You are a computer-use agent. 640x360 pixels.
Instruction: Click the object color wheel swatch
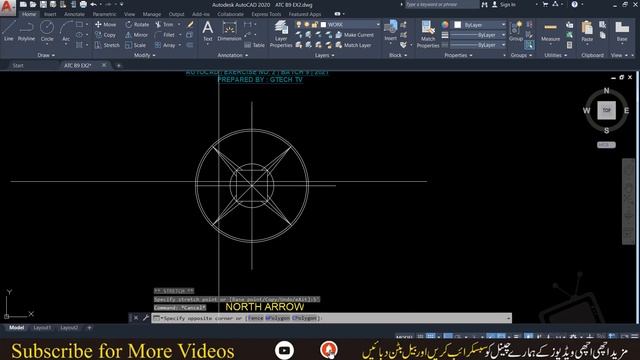pos(445,25)
